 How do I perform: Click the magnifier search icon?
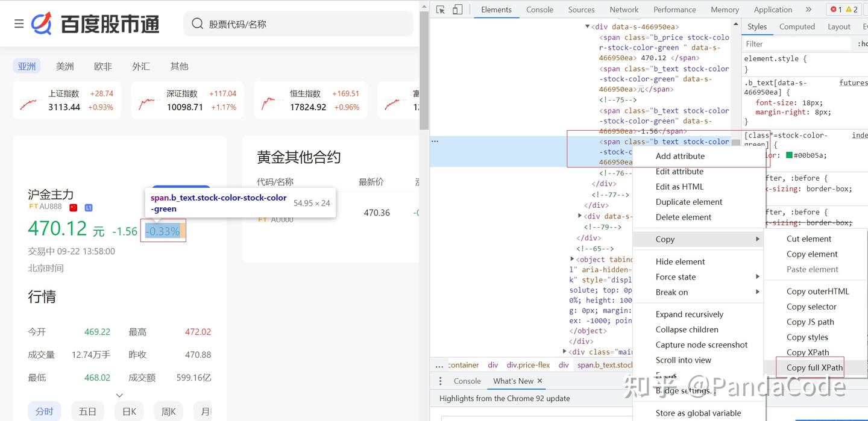click(197, 23)
